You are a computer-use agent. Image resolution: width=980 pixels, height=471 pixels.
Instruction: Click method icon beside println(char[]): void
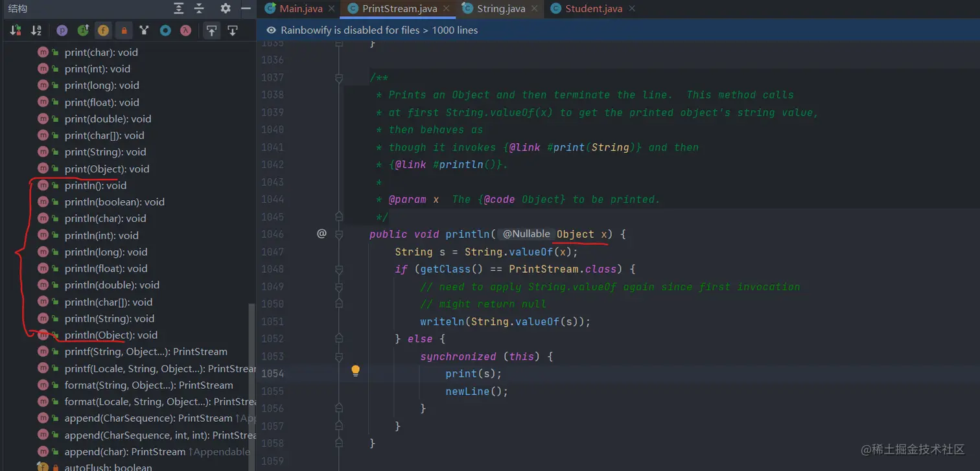click(x=43, y=302)
